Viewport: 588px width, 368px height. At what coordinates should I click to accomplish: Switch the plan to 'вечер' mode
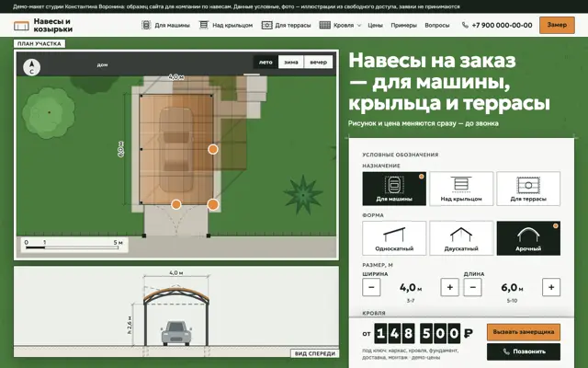tap(319, 62)
